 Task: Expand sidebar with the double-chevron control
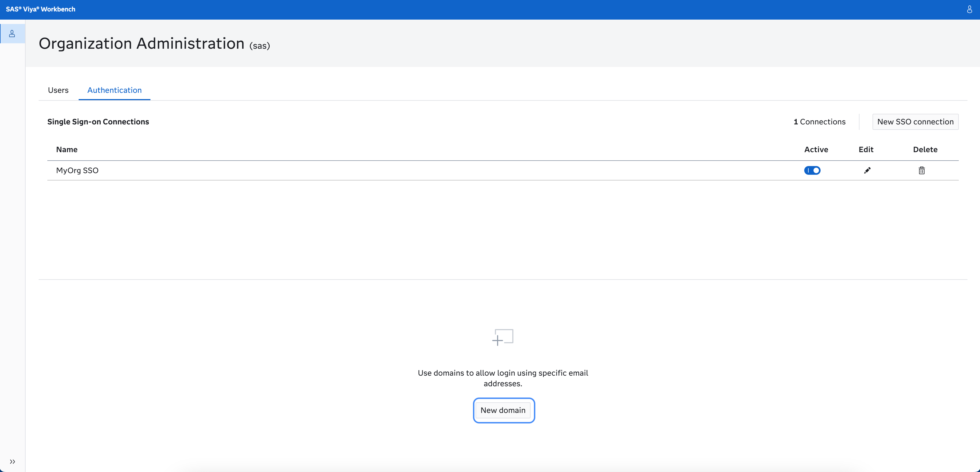[x=12, y=461]
